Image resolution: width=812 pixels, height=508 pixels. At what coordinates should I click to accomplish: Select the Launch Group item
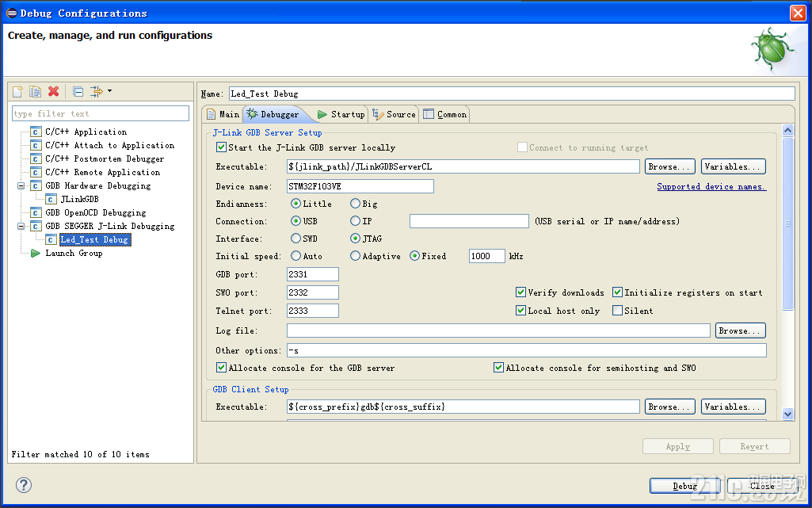coord(74,254)
